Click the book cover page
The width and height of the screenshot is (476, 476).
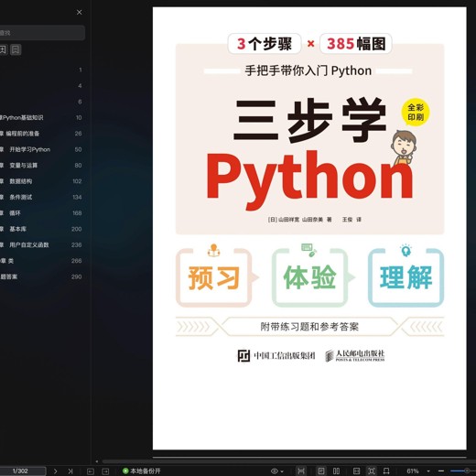(309, 228)
